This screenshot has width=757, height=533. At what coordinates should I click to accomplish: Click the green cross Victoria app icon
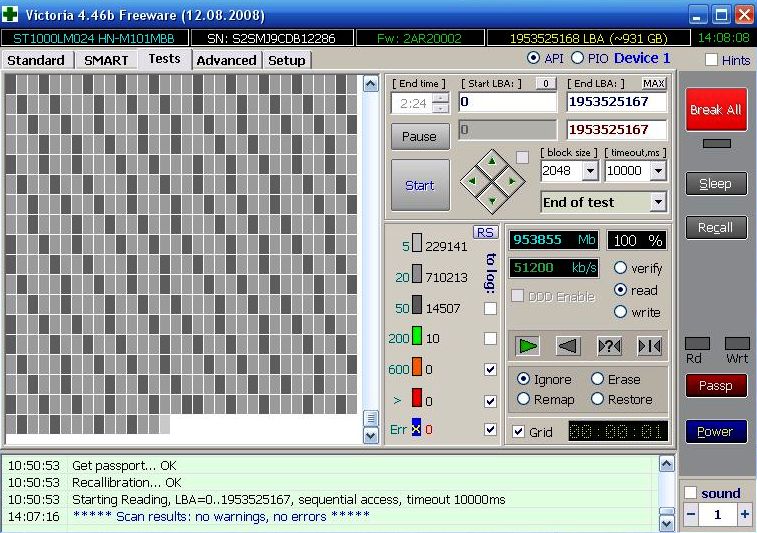pyautogui.click(x=10, y=14)
